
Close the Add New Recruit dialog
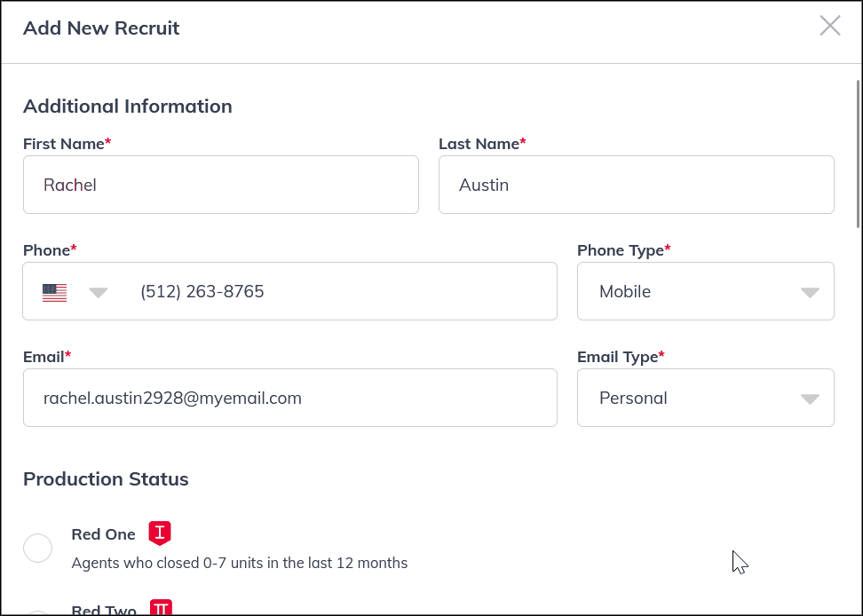(830, 26)
